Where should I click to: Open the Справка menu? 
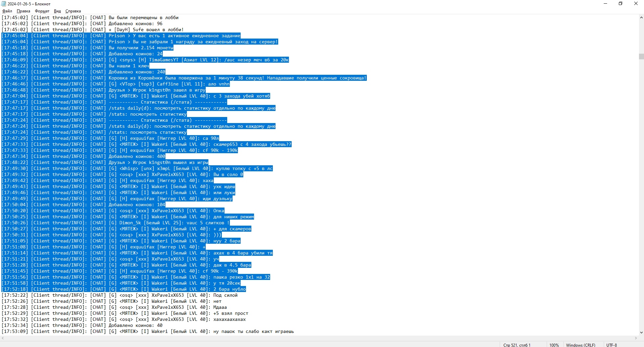click(x=72, y=11)
